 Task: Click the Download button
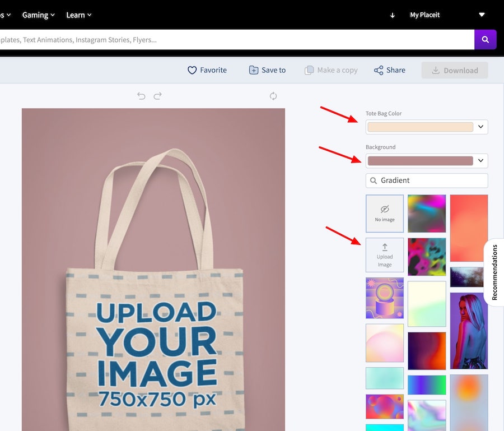(x=454, y=71)
